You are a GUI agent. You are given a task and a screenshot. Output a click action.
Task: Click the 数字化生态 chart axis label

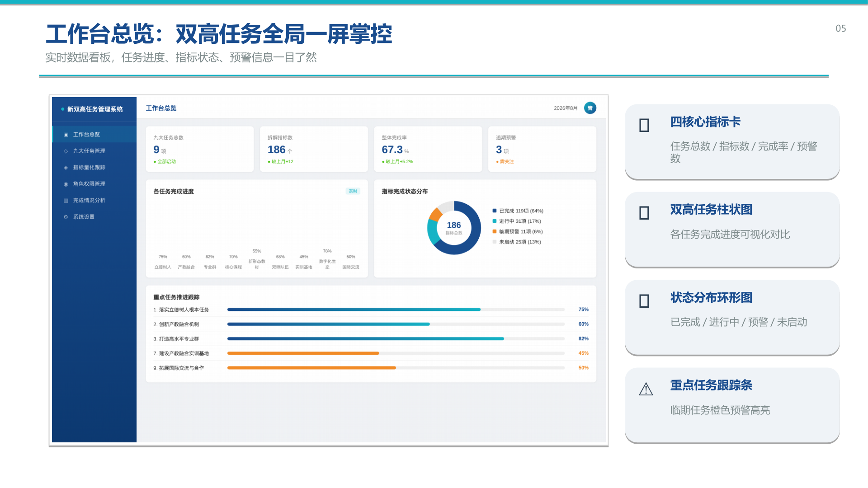pyautogui.click(x=327, y=264)
